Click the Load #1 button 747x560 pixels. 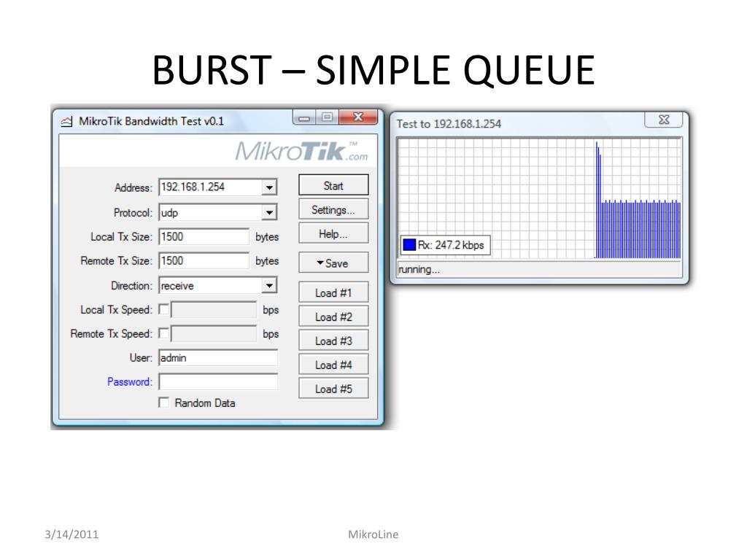[333, 292]
